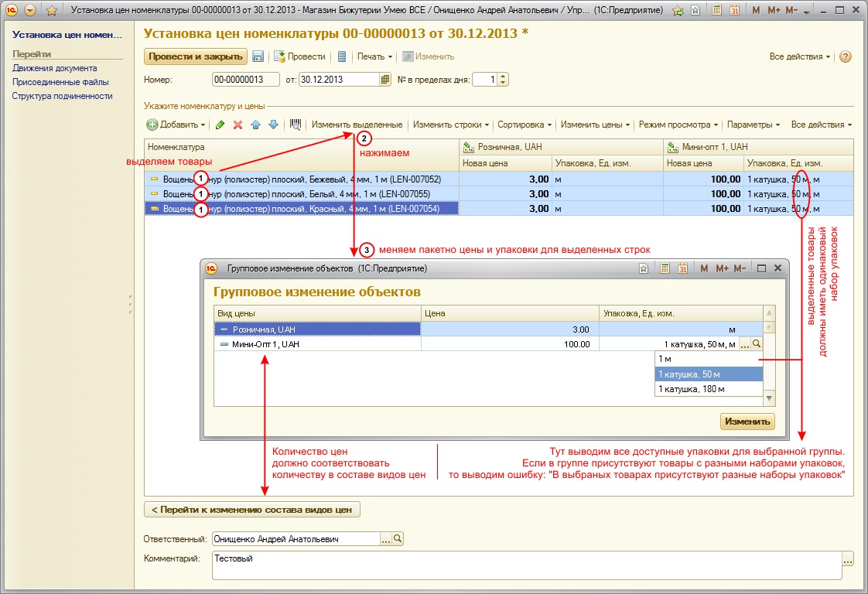Click Перейти к изменению состава видов цен
The width and height of the screenshot is (868, 594).
click(x=252, y=510)
